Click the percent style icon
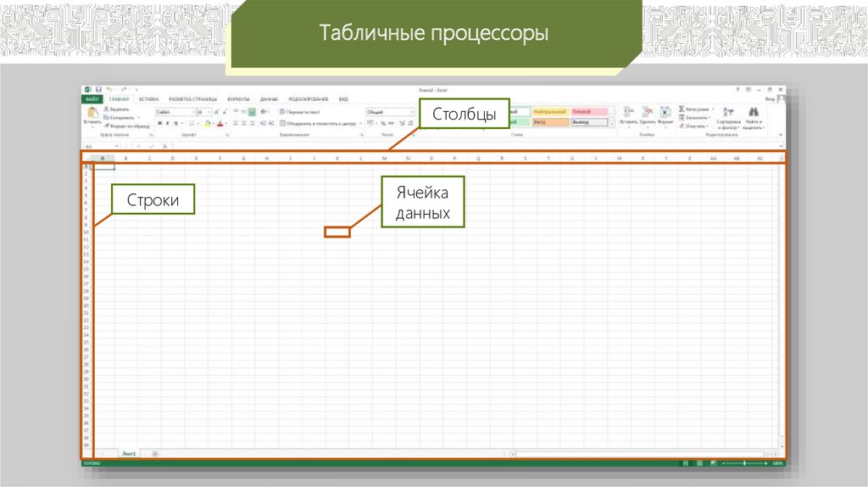 pyautogui.click(x=382, y=124)
